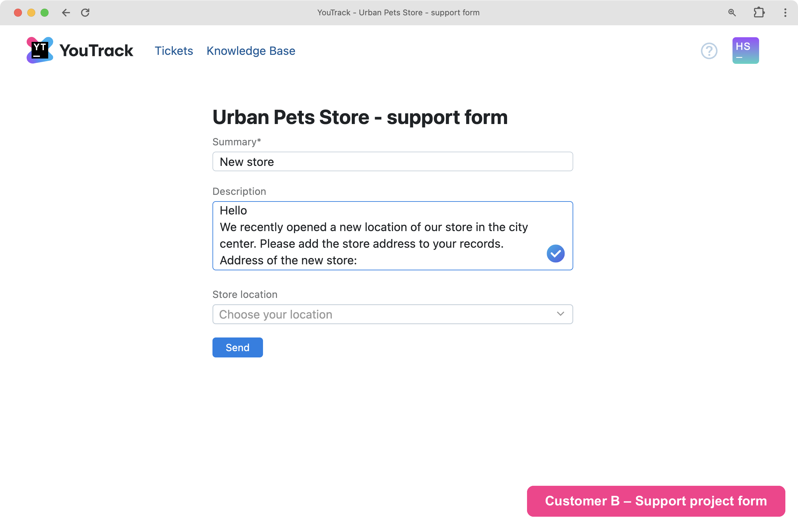Open the Knowledge Base section
798x532 pixels.
pyautogui.click(x=251, y=51)
